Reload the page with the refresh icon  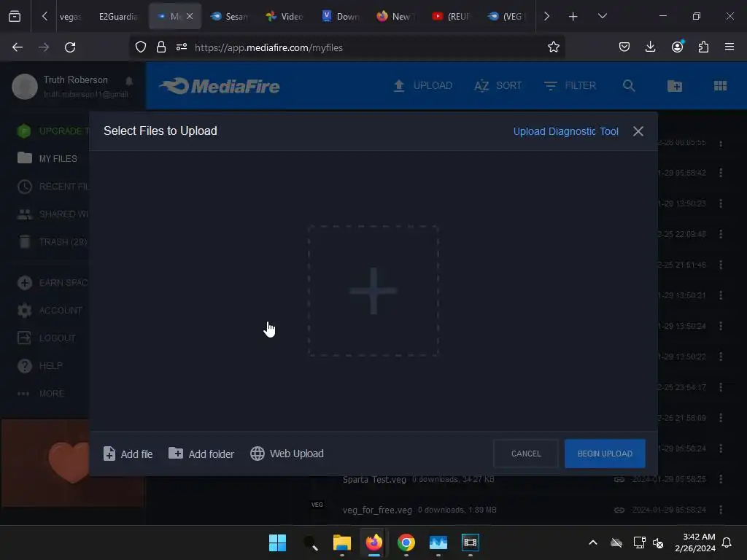[70, 47]
